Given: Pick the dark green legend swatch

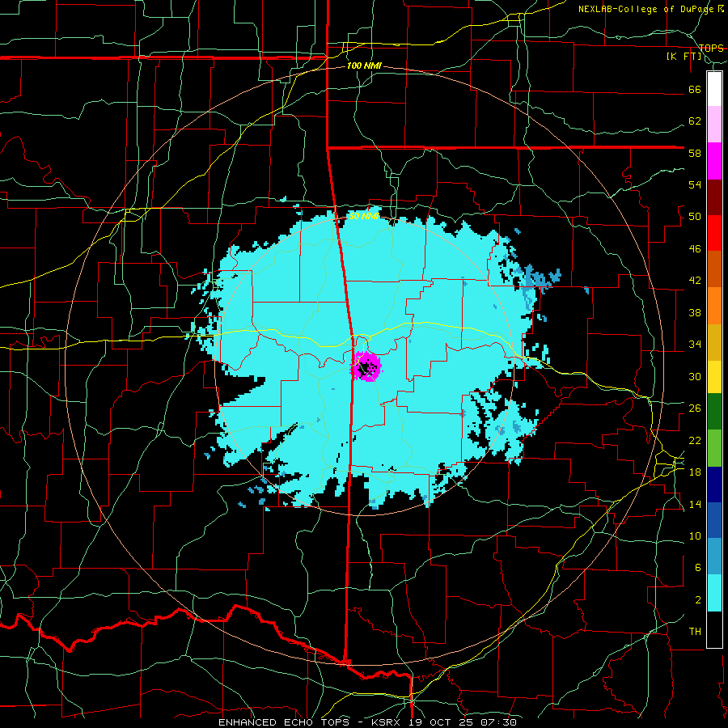Looking at the screenshot, I should (x=714, y=412).
